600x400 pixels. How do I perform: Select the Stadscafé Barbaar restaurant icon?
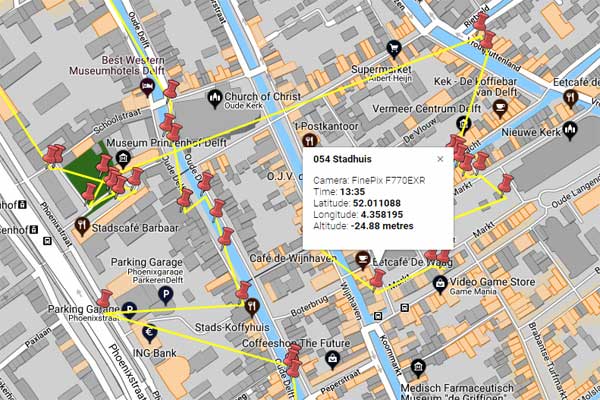[x=82, y=226]
